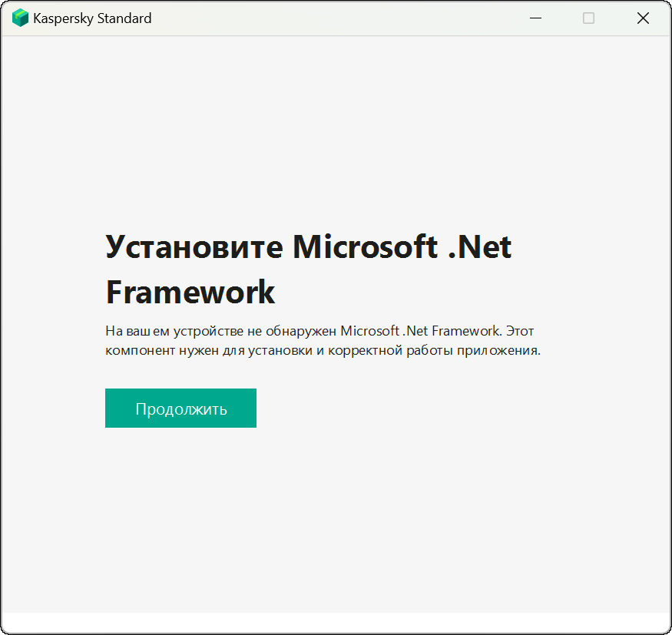The width and height of the screenshot is (672, 635).
Task: Click the Продолжить button
Action: tap(180, 408)
